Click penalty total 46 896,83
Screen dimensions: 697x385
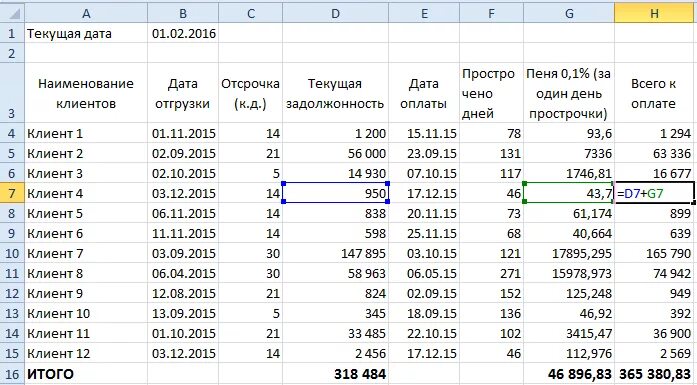click(569, 374)
